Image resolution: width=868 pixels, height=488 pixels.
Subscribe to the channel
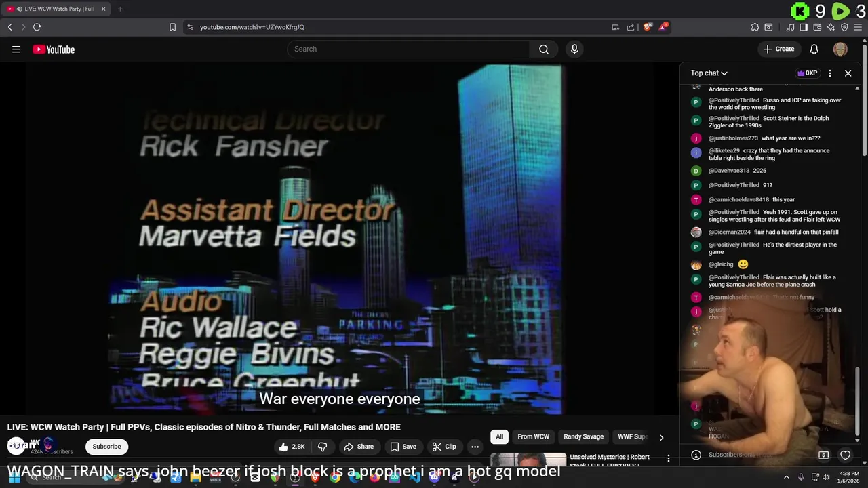106,447
